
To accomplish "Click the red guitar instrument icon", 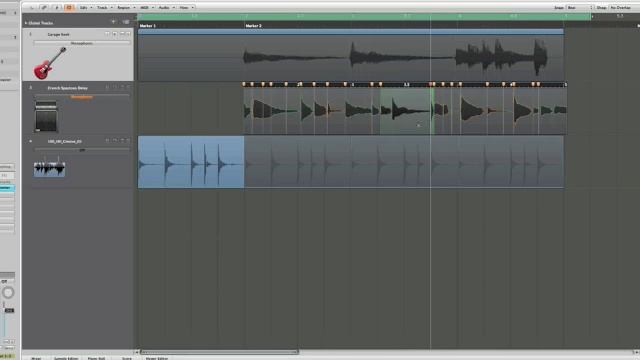I will click(x=50, y=63).
